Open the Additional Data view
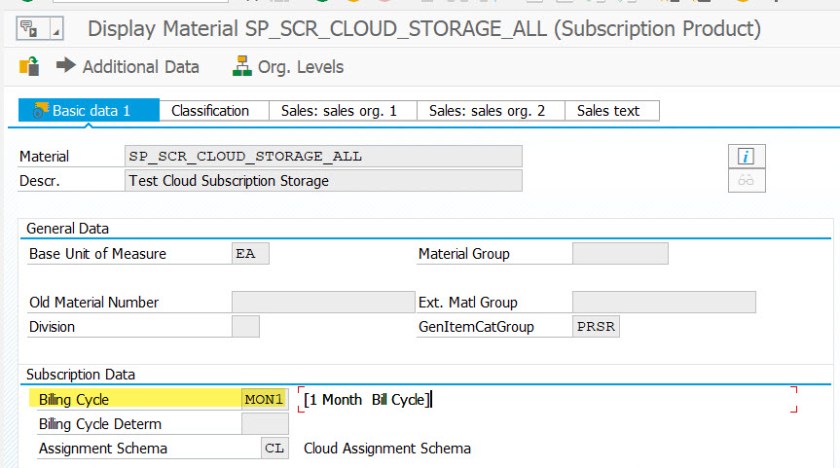Image resolution: width=840 pixels, height=468 pixels. coord(140,67)
